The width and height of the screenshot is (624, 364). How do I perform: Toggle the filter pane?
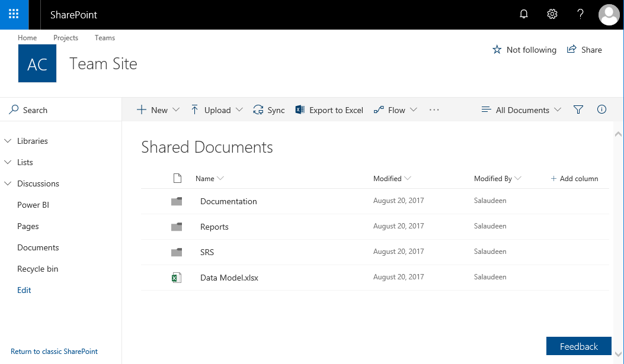[578, 109]
